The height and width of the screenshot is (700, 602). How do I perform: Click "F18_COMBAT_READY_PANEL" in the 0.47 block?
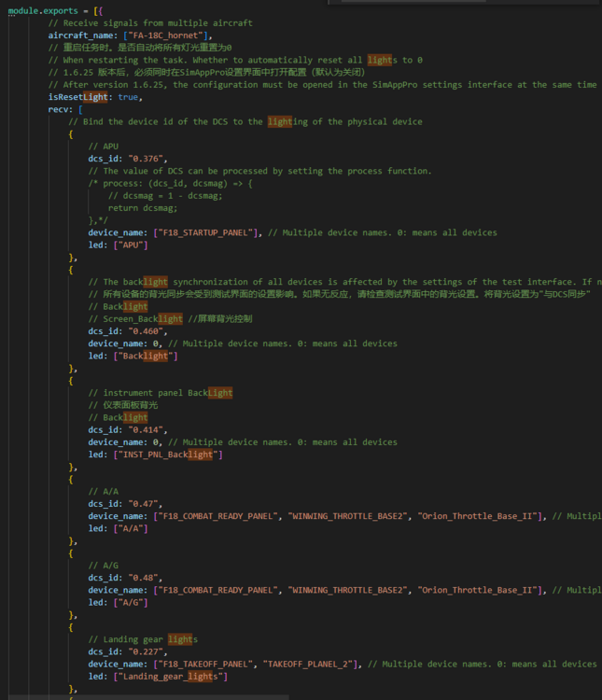click(218, 516)
